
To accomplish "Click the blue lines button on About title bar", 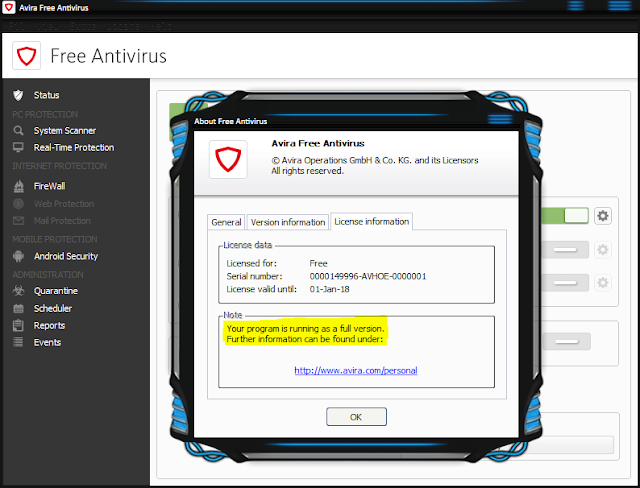I will click(x=500, y=119).
